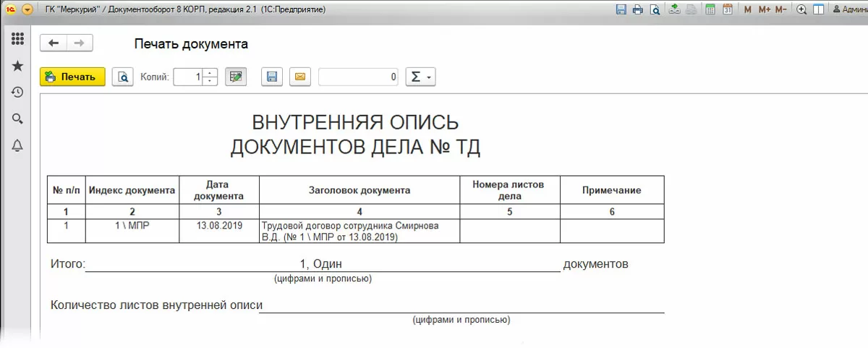Click the "№ п/п" column header

coord(67,190)
